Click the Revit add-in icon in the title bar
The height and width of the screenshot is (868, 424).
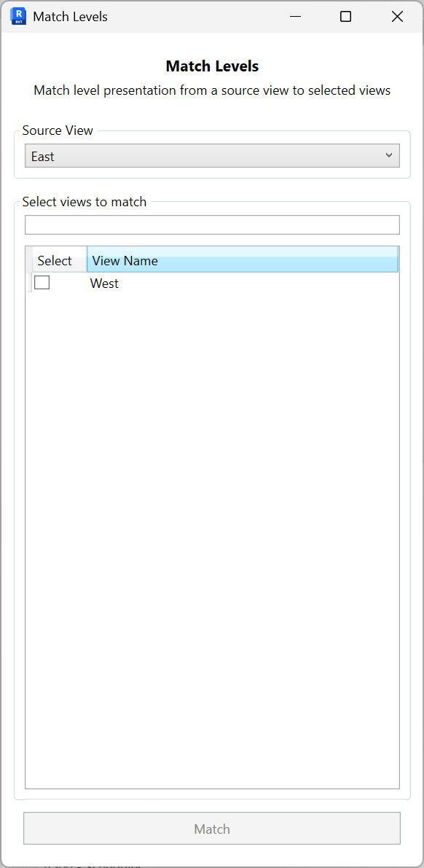[x=17, y=16]
